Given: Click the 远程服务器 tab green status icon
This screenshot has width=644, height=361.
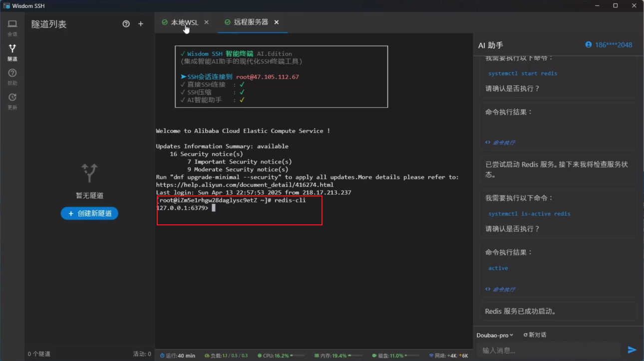Looking at the screenshot, I should click(x=228, y=22).
